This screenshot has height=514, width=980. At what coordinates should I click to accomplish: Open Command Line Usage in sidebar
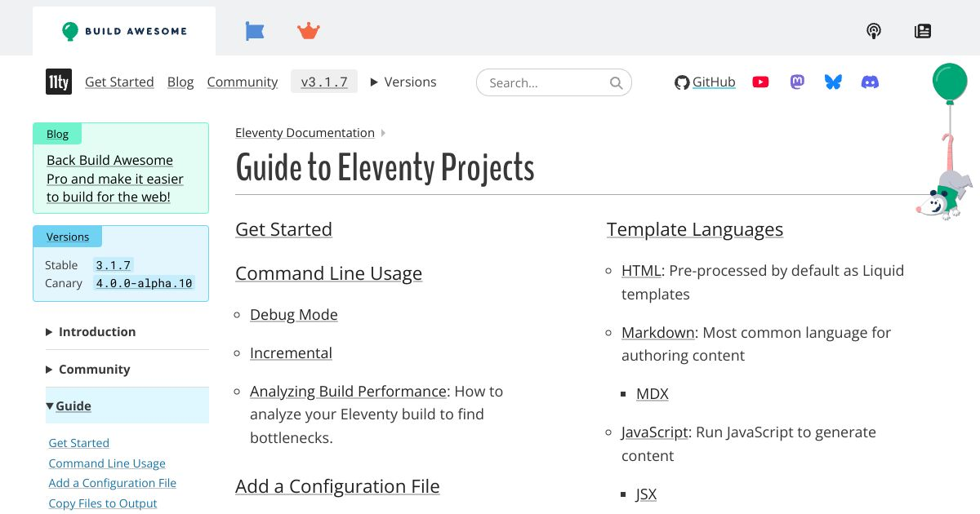click(107, 463)
